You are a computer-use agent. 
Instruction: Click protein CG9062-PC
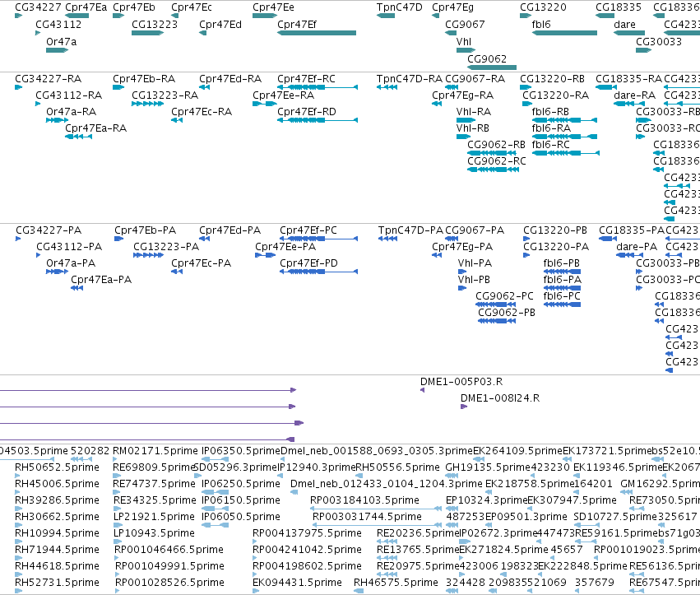[495, 304]
